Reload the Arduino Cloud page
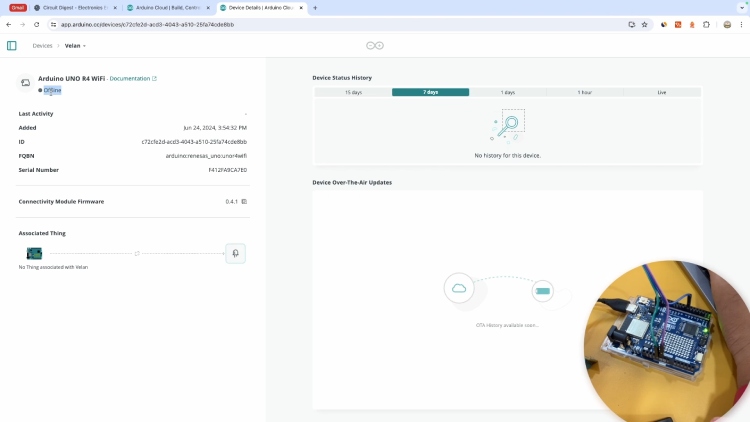750x422 pixels. (36, 24)
